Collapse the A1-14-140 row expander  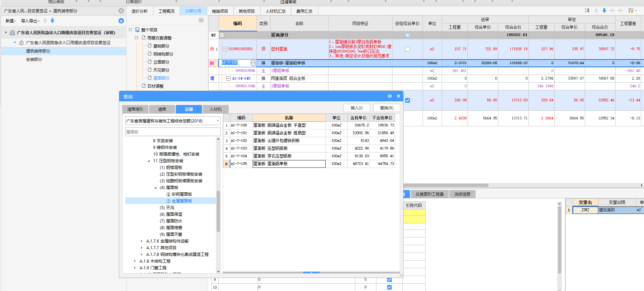(x=228, y=79)
